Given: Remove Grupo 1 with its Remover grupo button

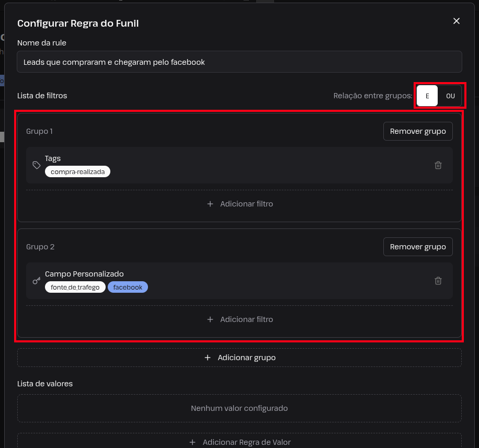Looking at the screenshot, I should [418, 131].
